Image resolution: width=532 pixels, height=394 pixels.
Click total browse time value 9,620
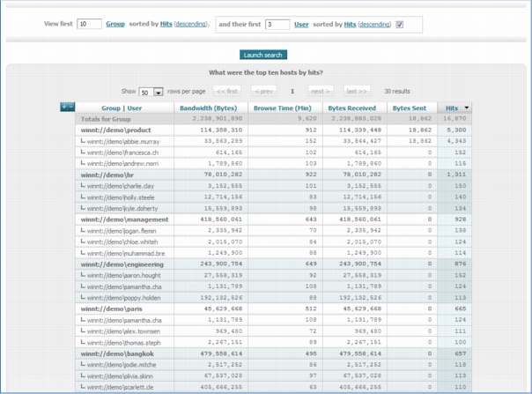click(x=307, y=118)
